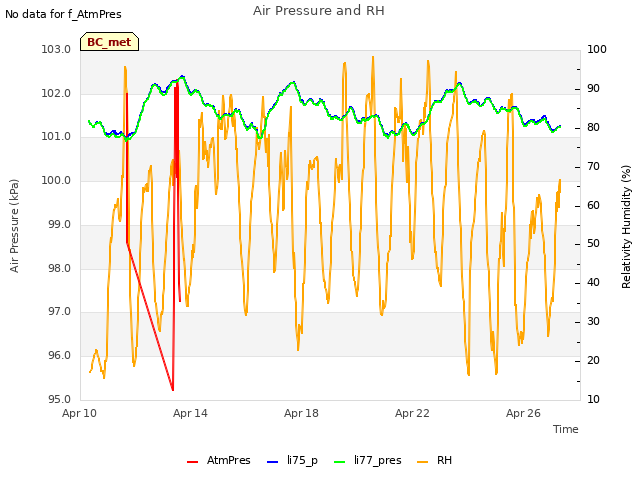The width and height of the screenshot is (640, 480).
Task: Click the 60 humidity tick label
Action: (x=593, y=205)
